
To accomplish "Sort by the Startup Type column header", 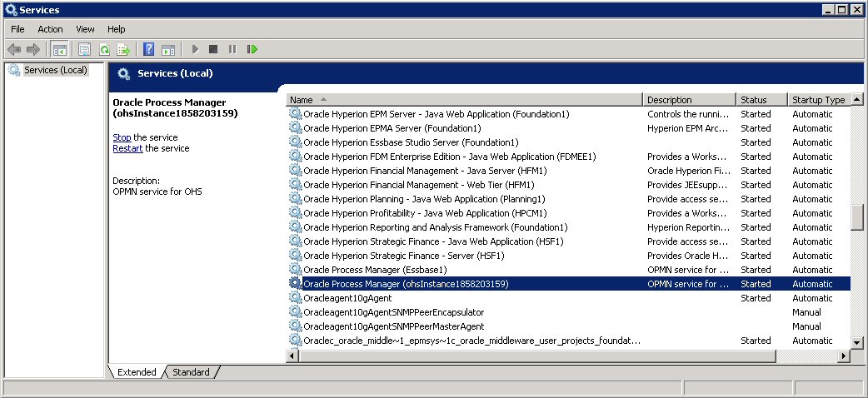I will point(818,100).
